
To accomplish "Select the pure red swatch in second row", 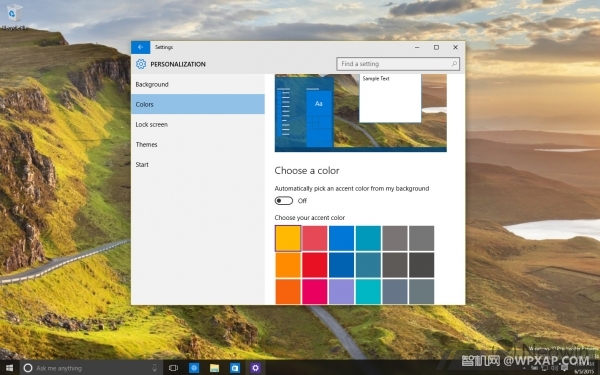I will click(315, 265).
